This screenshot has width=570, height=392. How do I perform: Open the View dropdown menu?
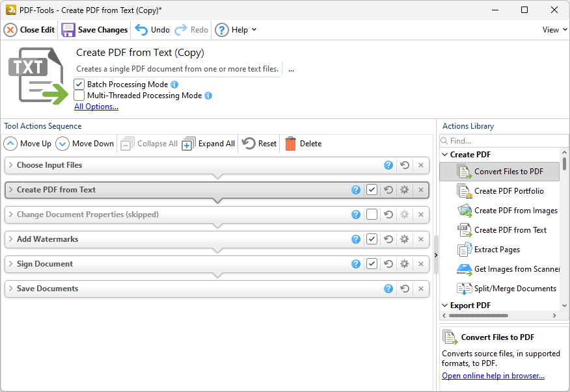555,30
